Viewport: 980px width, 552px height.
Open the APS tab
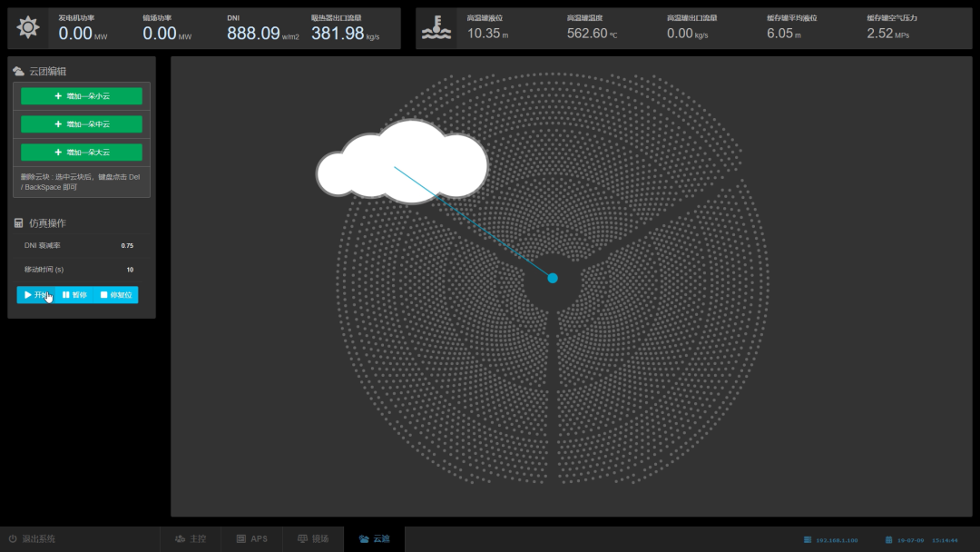tap(252, 539)
